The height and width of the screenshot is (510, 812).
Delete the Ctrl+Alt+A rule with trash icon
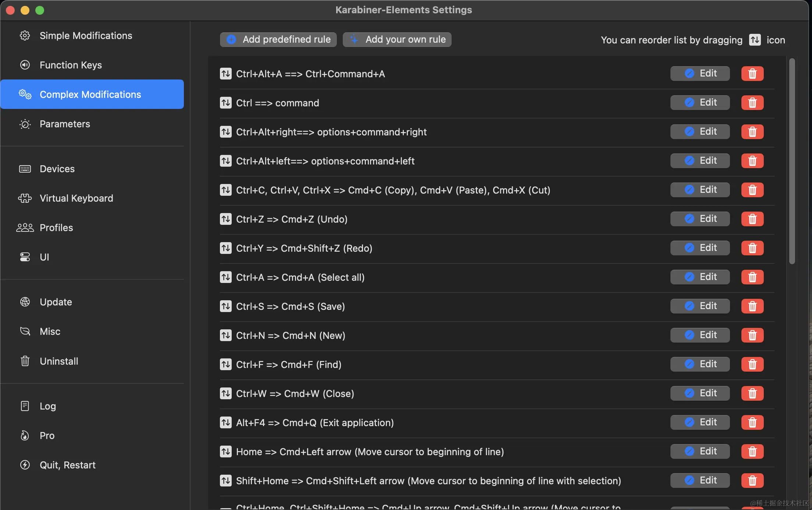click(x=752, y=74)
